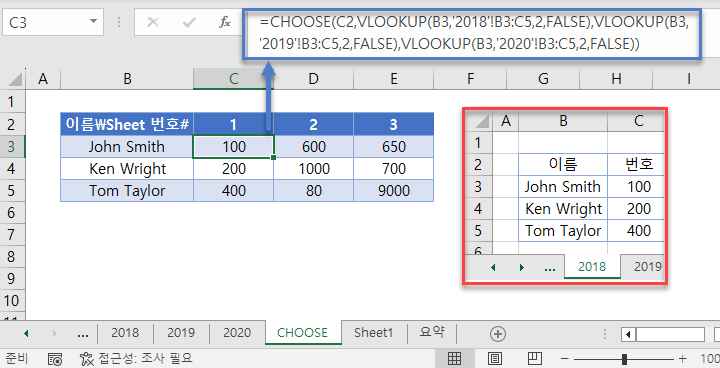The width and height of the screenshot is (720, 368).
Task: Select row 5 header
Action: point(12,191)
